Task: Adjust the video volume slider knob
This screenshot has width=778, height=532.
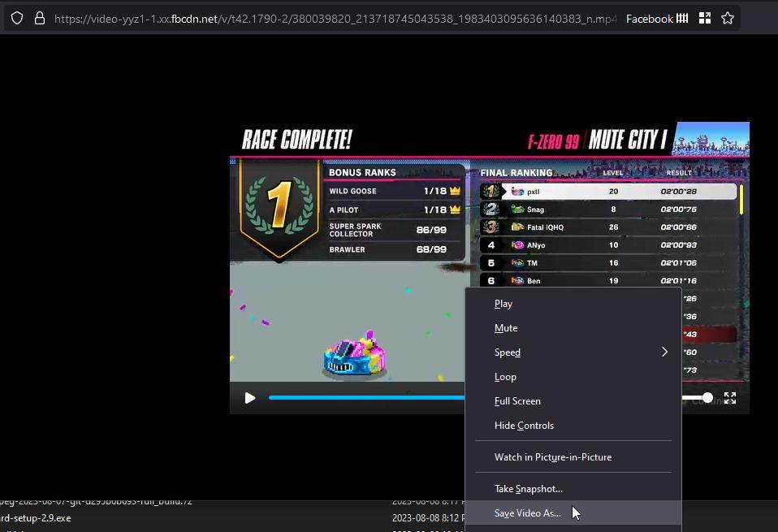Action: click(707, 398)
